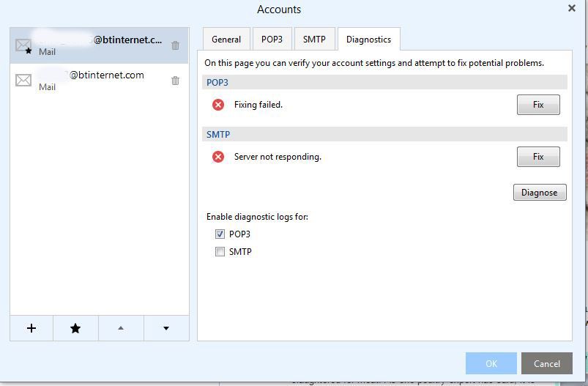588x386 pixels.
Task: Open the General tab
Action: pos(226,40)
